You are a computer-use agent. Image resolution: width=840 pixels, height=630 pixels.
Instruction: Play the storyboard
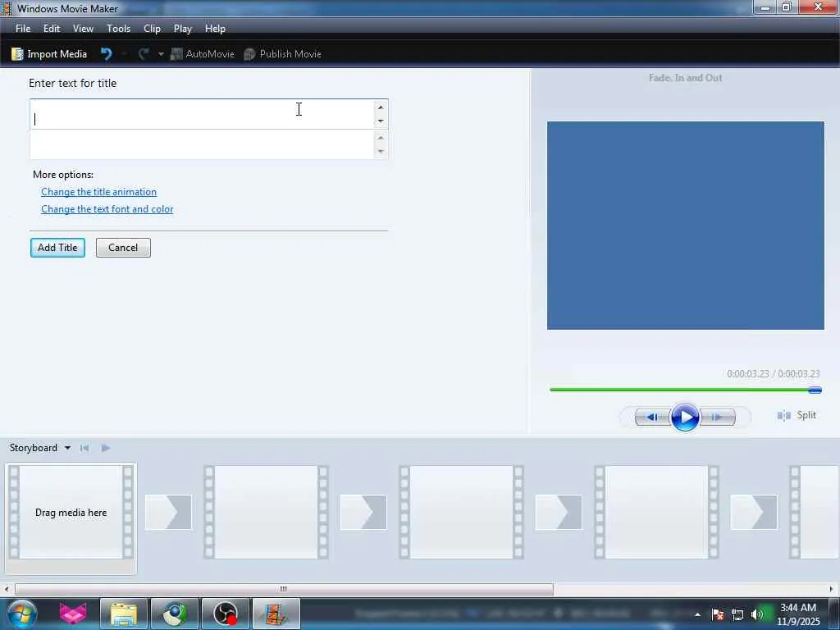106,448
